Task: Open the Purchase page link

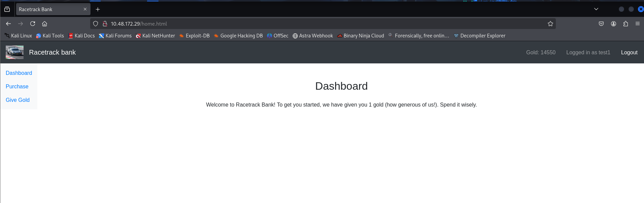Action: click(x=17, y=86)
